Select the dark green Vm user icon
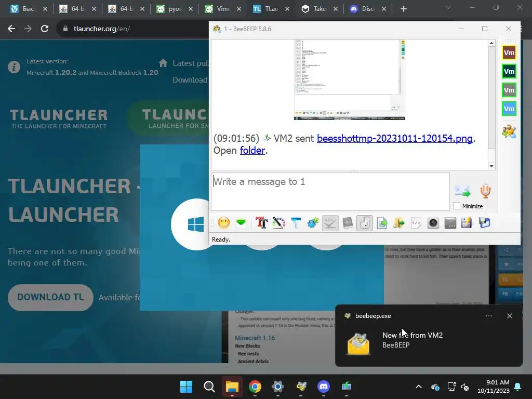The height and width of the screenshot is (399, 532). click(x=509, y=71)
